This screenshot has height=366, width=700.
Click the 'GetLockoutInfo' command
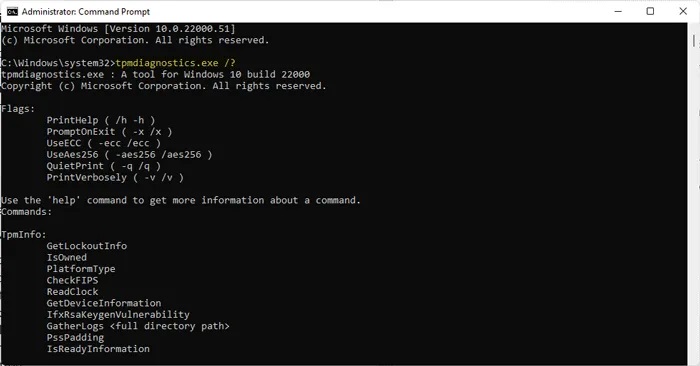pyautogui.click(x=87, y=246)
